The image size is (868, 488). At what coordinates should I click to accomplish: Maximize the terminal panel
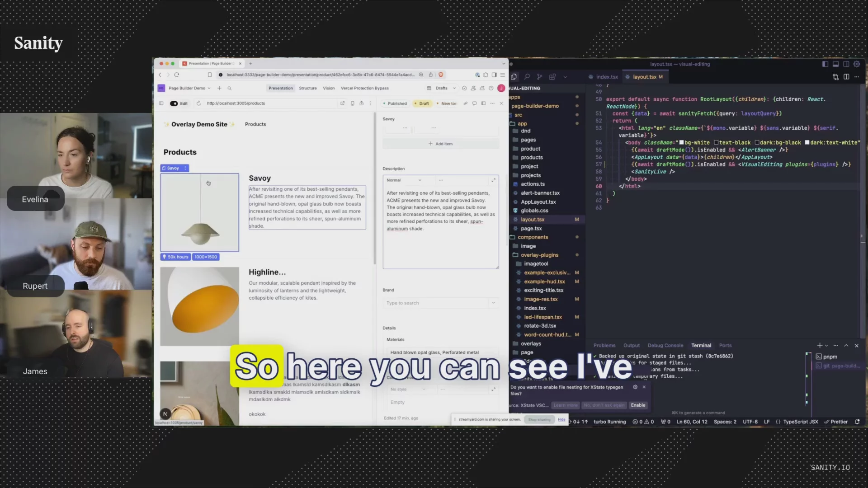(846, 346)
